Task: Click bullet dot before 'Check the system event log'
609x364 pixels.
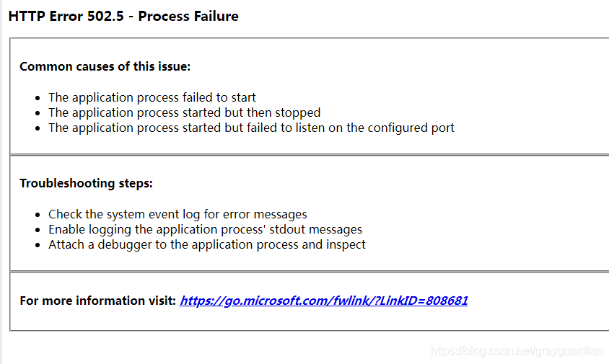Action: pos(38,215)
